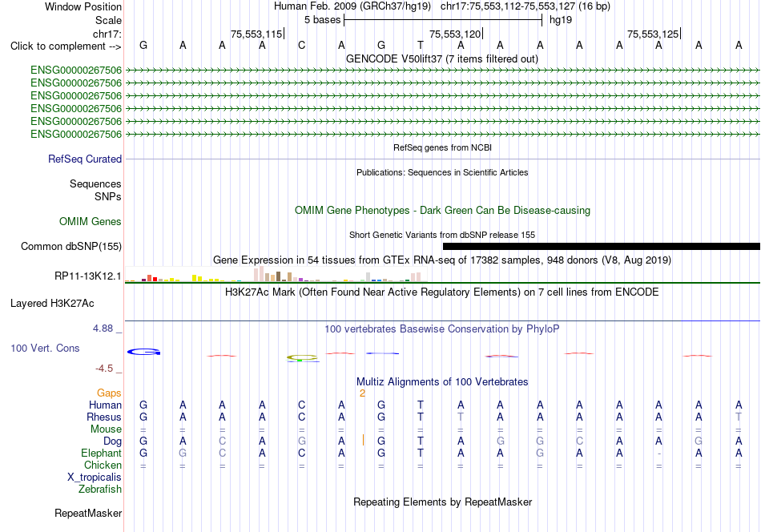761x532 pixels.
Task: Click the Dog alignment row label
Action: [112, 441]
